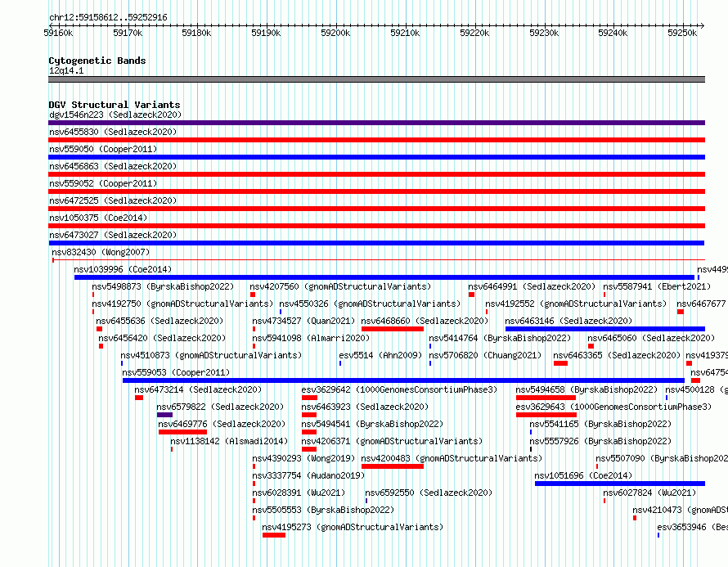The height and width of the screenshot is (567, 728).
Task: Open nsv5587941 (Ebert2021) label
Action: click(657, 286)
